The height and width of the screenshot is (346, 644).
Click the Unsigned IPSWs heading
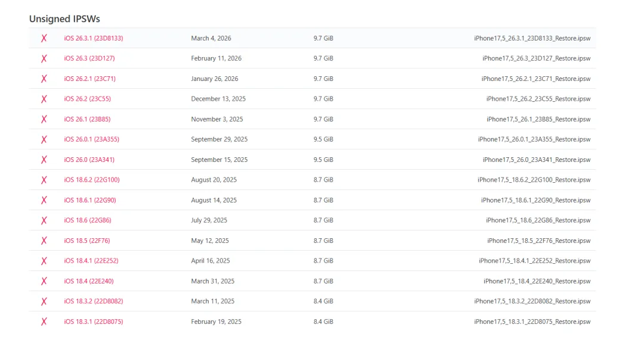pos(64,19)
